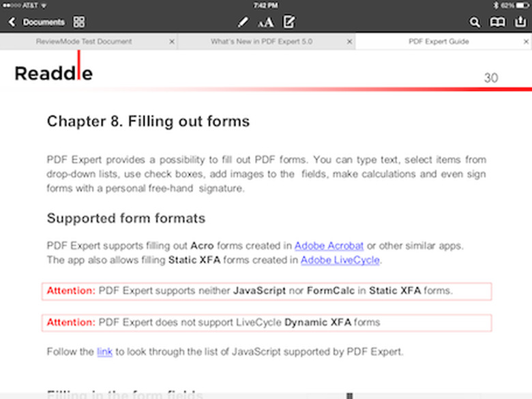
Task: Tap the Chapter 8 Filling out forms heading
Action: tap(148, 121)
